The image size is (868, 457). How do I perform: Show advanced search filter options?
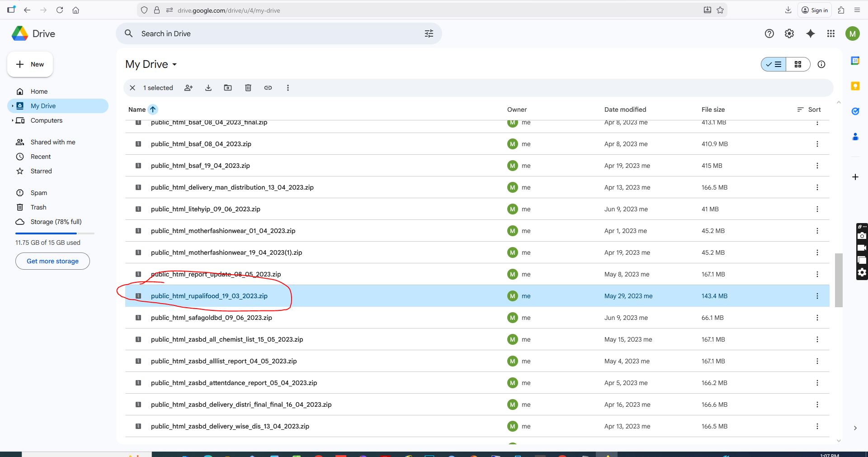(429, 33)
